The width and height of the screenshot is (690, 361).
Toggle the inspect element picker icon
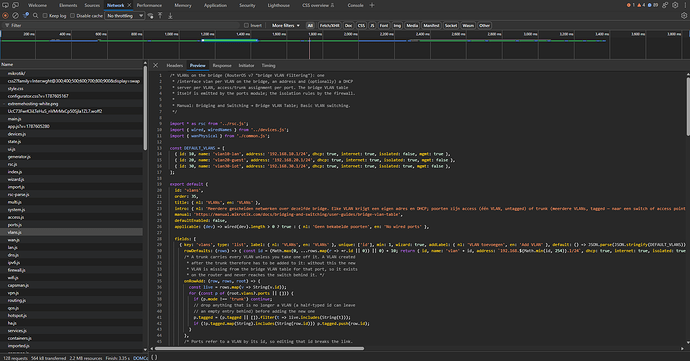(5, 5)
